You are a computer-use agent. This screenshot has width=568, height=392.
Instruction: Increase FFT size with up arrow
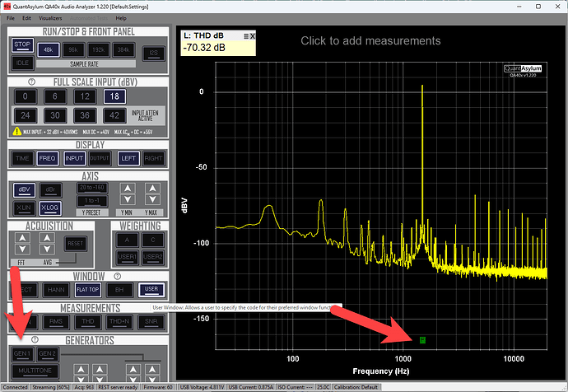[x=22, y=238]
